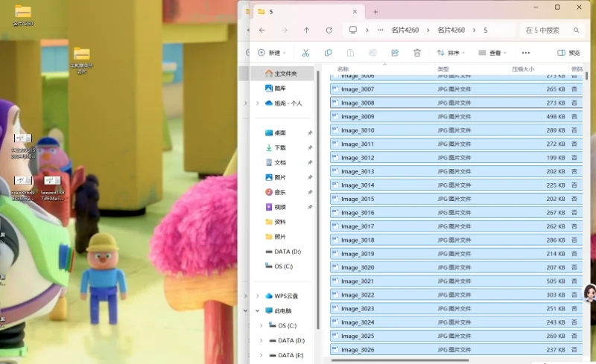Click the Share icon in toolbar
The height and width of the screenshot is (364, 596).
395,53
